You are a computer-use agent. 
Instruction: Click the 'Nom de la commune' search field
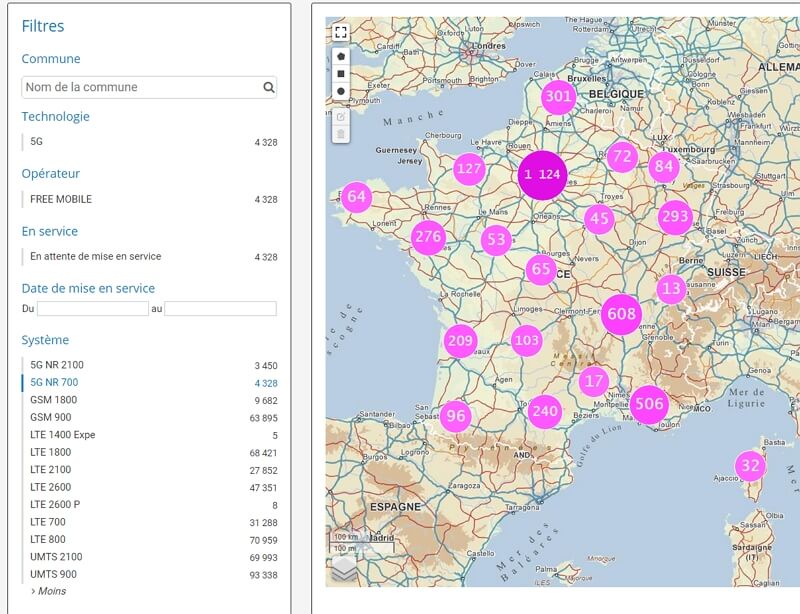[120, 87]
